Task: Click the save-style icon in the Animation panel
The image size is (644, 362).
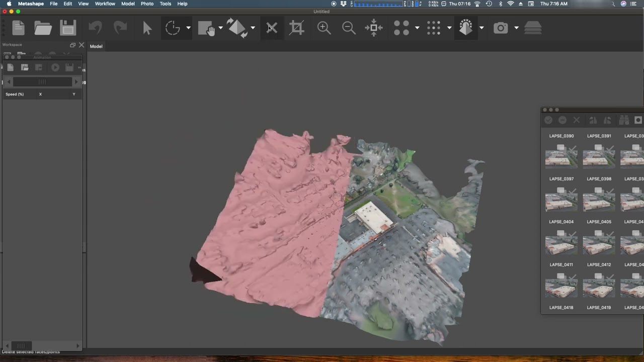Action: coord(69,67)
